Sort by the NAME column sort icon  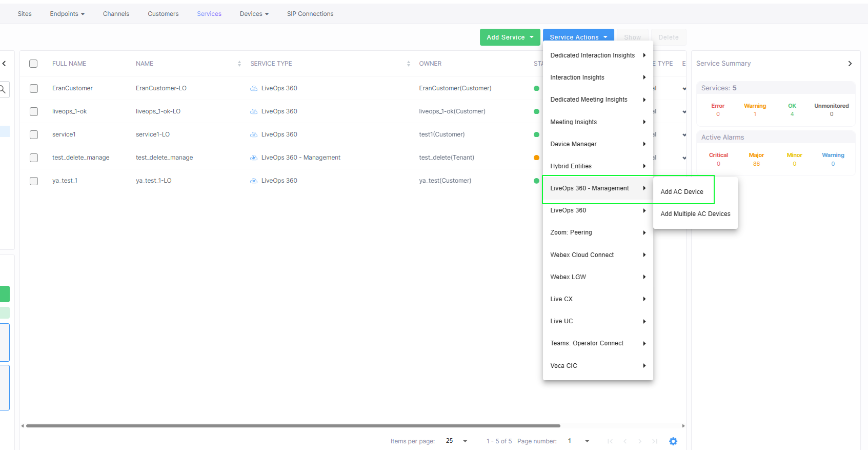pos(239,64)
